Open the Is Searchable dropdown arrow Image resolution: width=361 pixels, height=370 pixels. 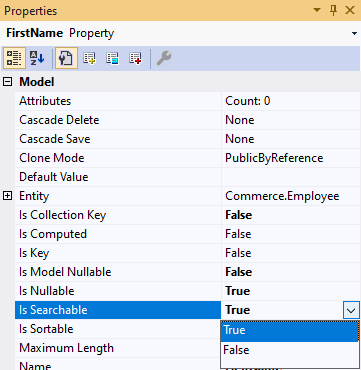(351, 310)
